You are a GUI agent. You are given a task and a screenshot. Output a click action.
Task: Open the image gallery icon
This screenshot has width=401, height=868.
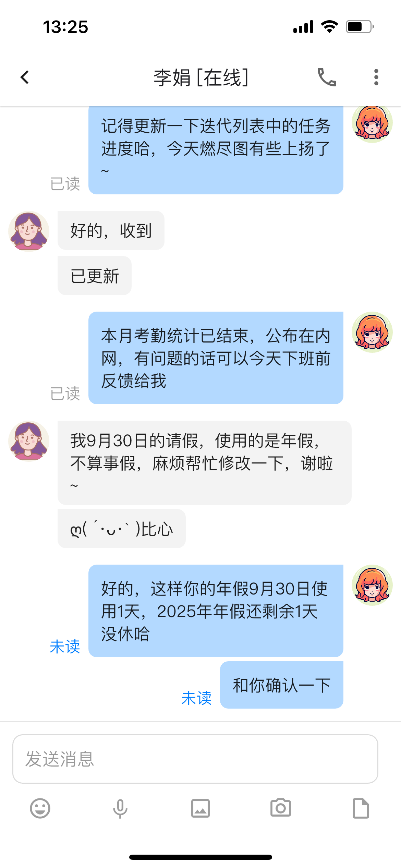pos(200,808)
